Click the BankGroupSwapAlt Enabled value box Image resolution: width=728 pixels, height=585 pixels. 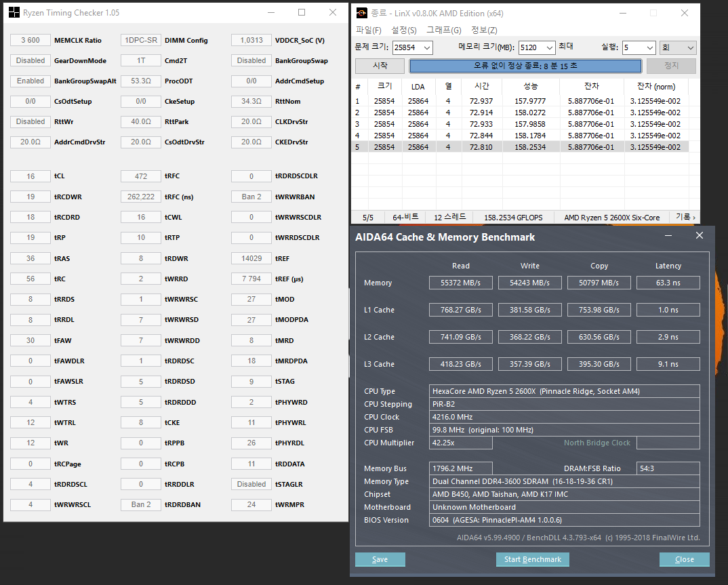pos(31,81)
